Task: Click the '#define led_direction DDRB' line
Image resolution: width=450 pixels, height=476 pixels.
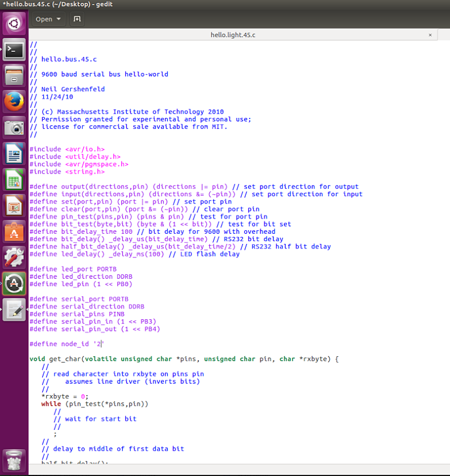Action: (x=81, y=276)
